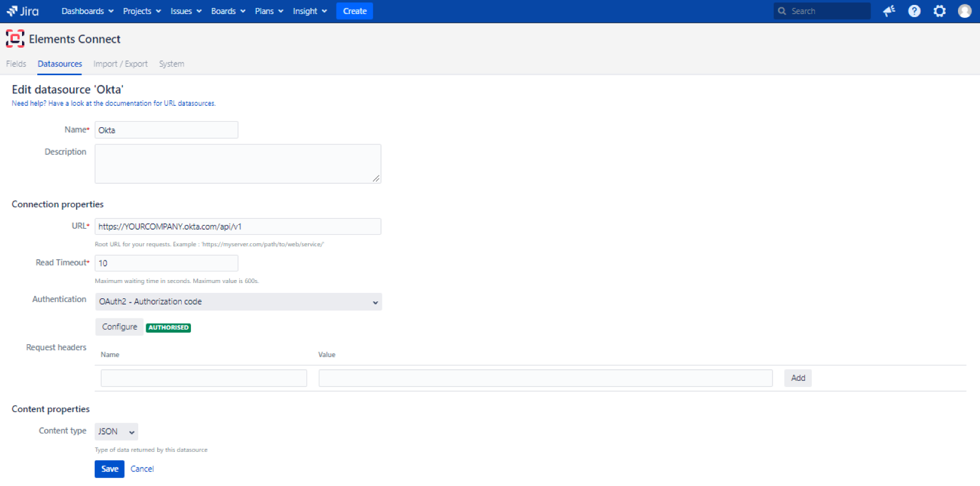Open the System tab

coord(171,64)
